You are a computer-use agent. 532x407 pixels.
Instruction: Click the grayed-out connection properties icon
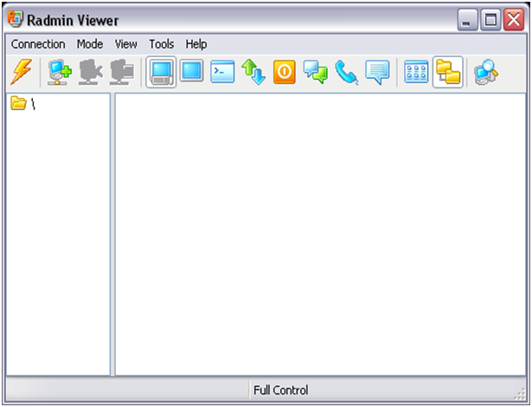point(122,72)
